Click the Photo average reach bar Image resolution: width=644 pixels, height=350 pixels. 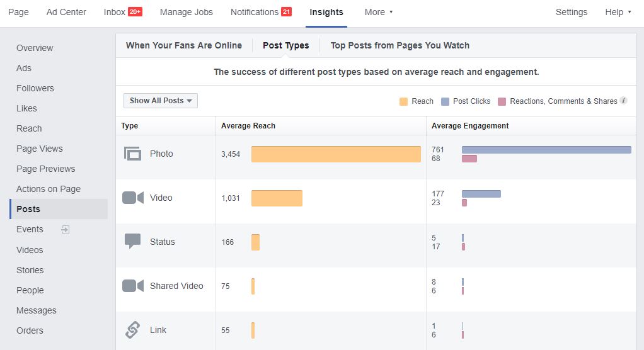click(x=336, y=154)
